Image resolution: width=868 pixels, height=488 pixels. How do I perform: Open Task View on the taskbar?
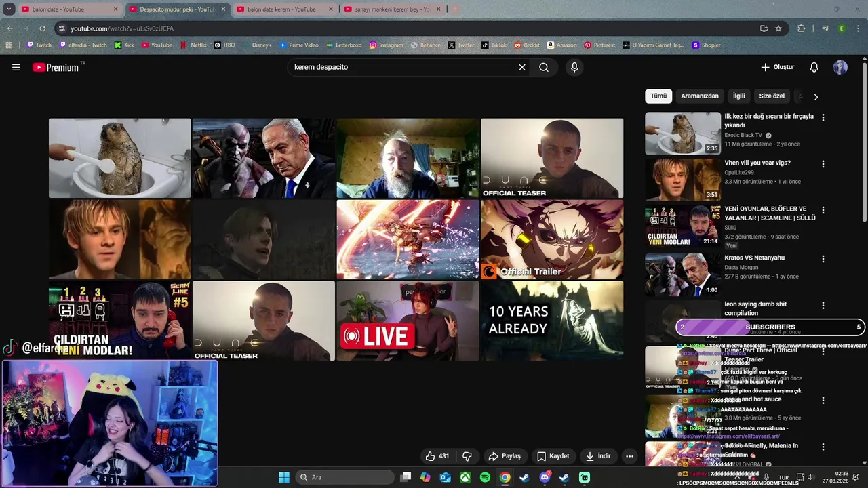[406, 477]
